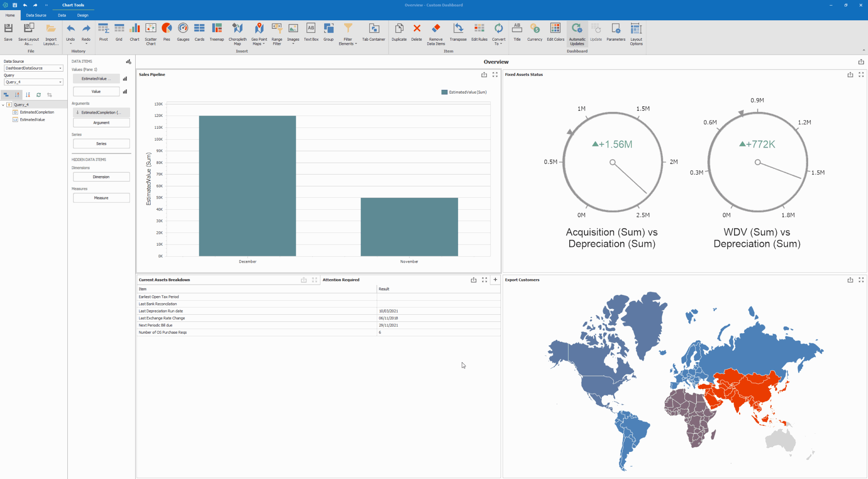Screen dimensions: 868x479
Task: Refresh the field list
Action: tap(39, 95)
